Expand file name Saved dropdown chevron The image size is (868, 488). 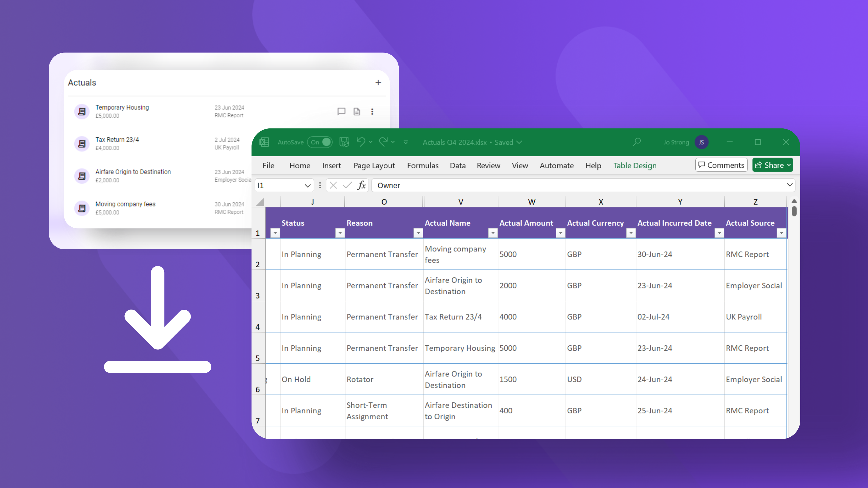(519, 142)
